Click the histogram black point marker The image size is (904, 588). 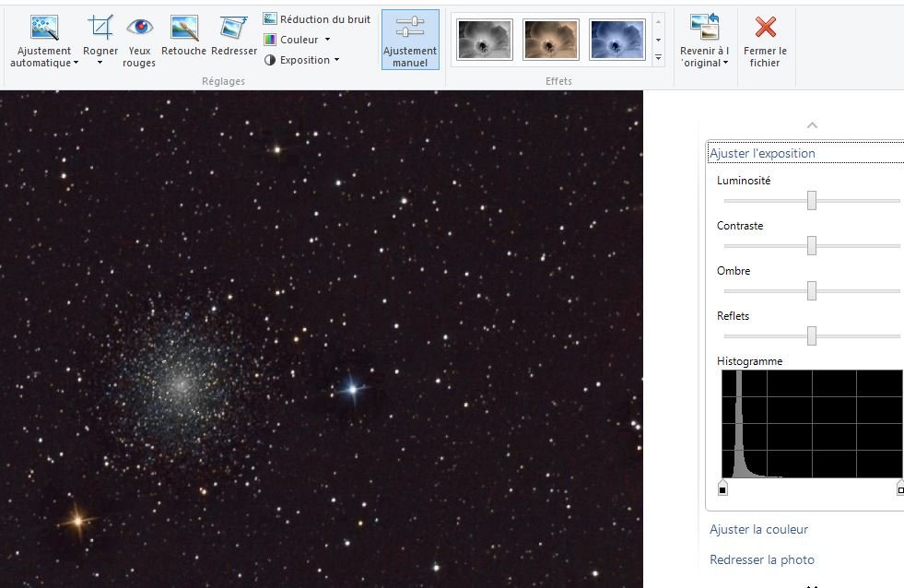722,488
